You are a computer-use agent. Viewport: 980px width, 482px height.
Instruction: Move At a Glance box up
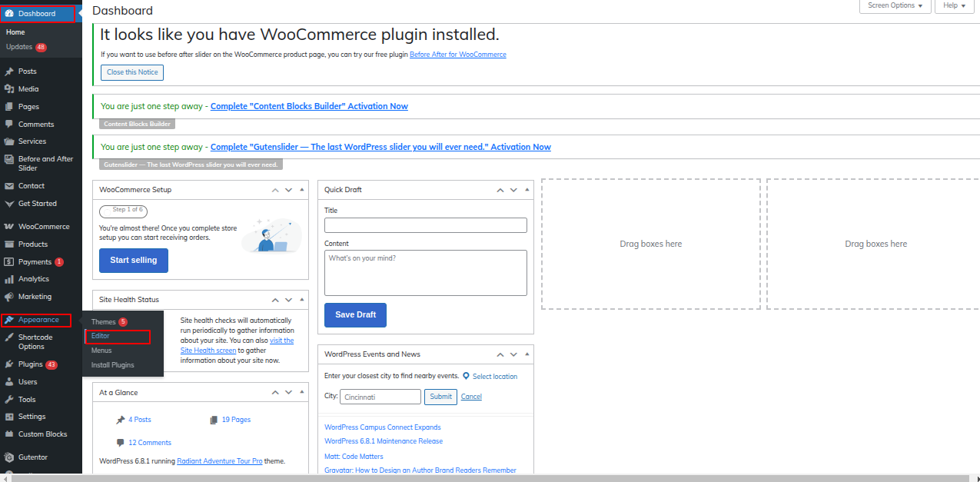[274, 393]
